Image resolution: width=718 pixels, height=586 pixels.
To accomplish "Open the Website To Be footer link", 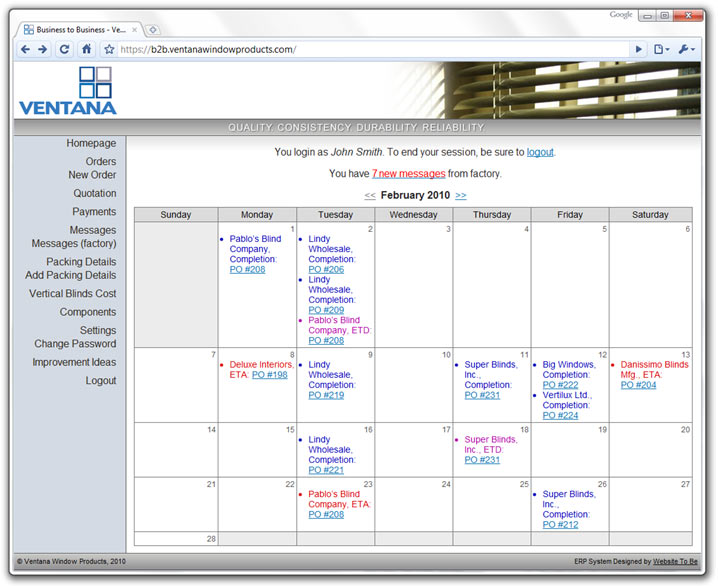I will click(x=675, y=561).
